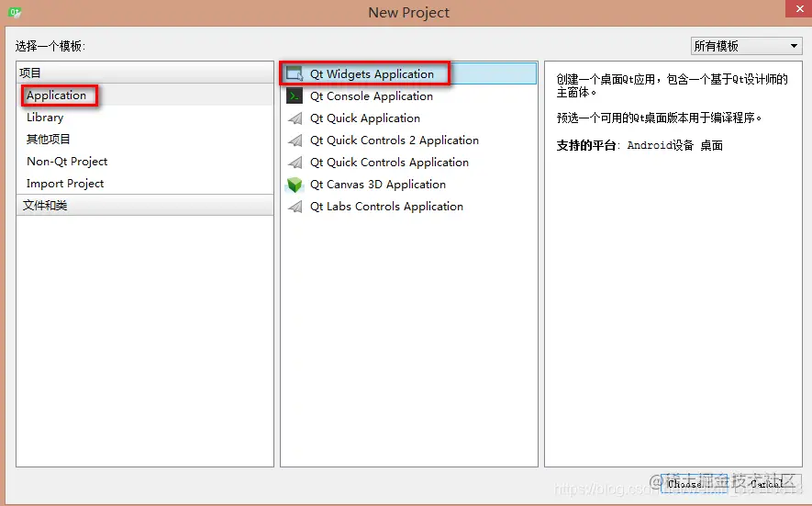Click the Qt Creator logo in title bar

[15, 12]
